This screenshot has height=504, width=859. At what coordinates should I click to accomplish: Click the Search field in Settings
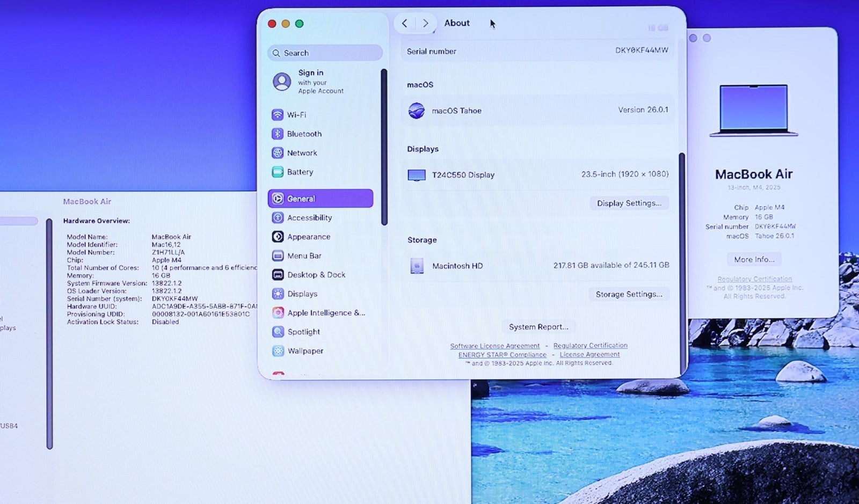325,53
